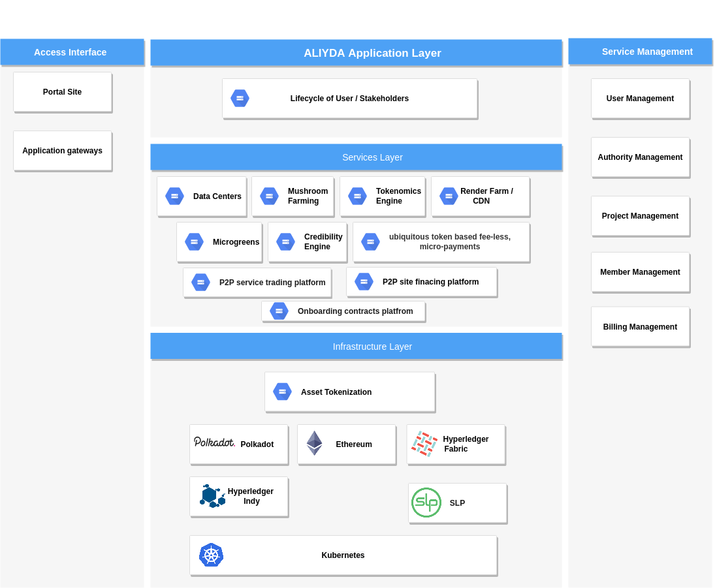Click the hexagon icon in Lifecycle of User box

pyautogui.click(x=240, y=99)
